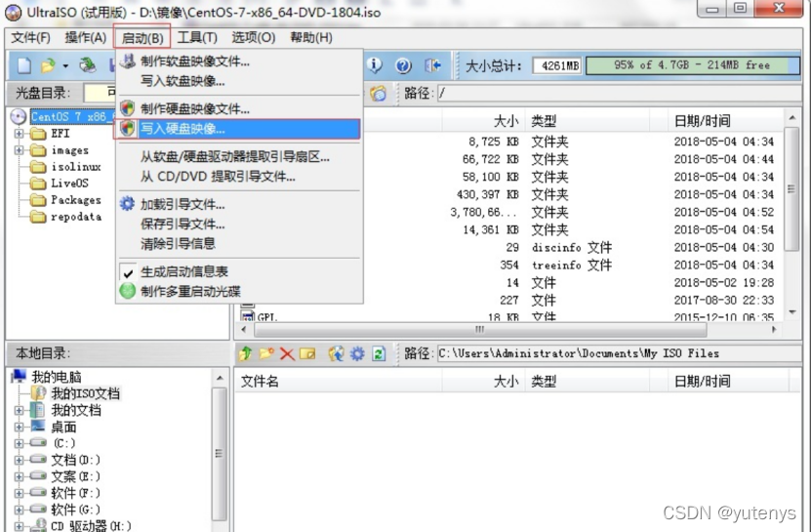Click the floppy icon beside 制作软盘映像文件
Image resolution: width=811 pixels, height=532 pixels.
(127, 61)
